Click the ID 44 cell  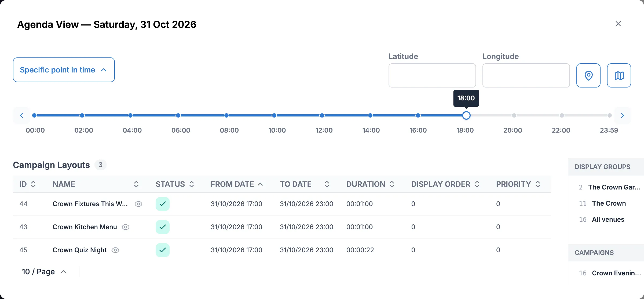pos(24,204)
